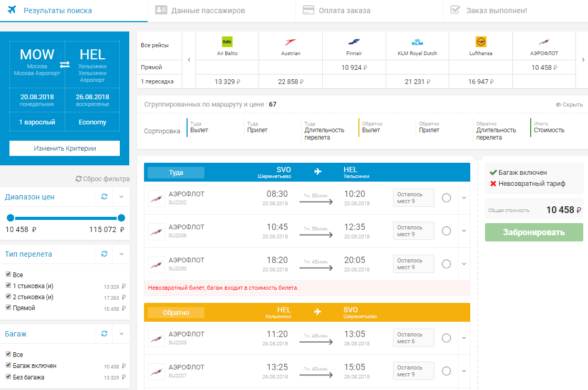The width and height of the screenshot is (588, 390).
Task: Select return flight SU2203 at 11:20
Action: tap(446, 338)
